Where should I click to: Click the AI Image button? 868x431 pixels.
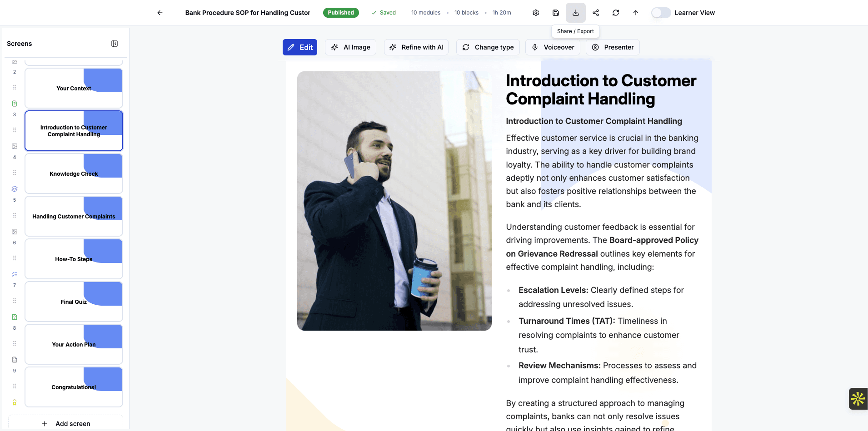click(350, 47)
